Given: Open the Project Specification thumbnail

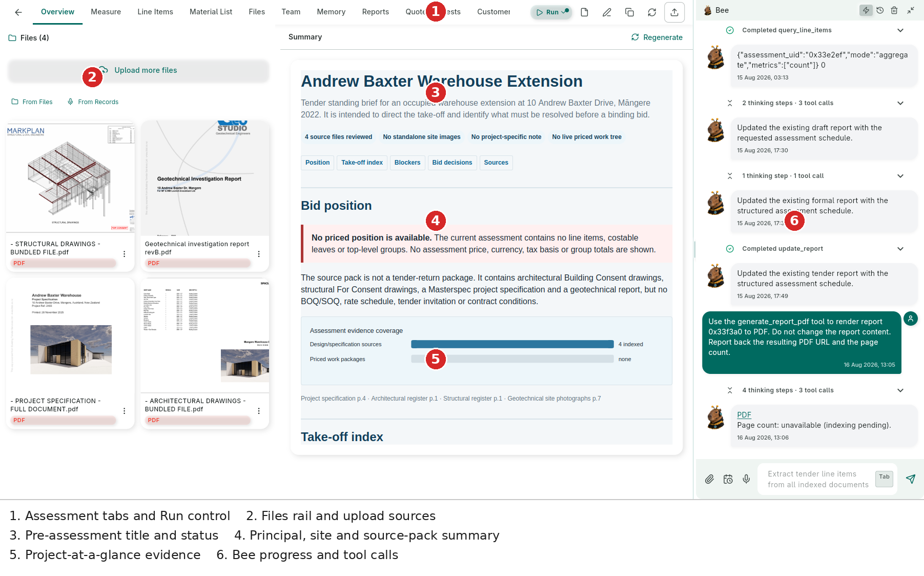Looking at the screenshot, I should [x=71, y=334].
